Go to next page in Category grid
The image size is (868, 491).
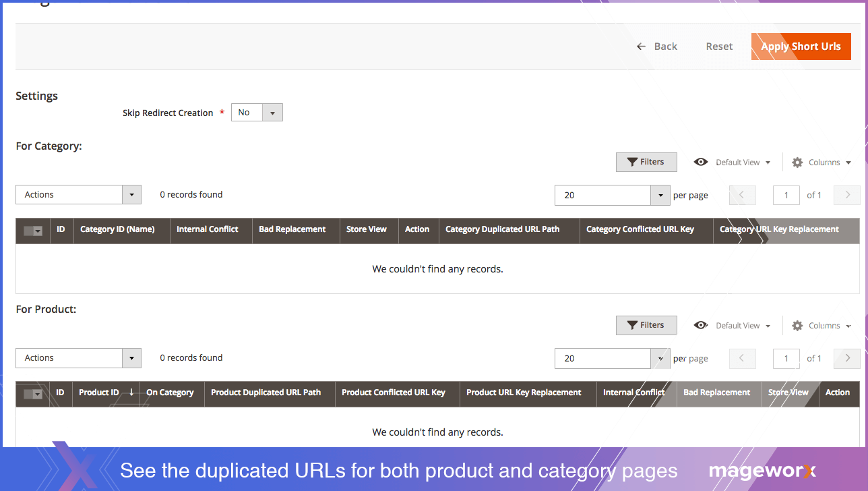pyautogui.click(x=847, y=195)
